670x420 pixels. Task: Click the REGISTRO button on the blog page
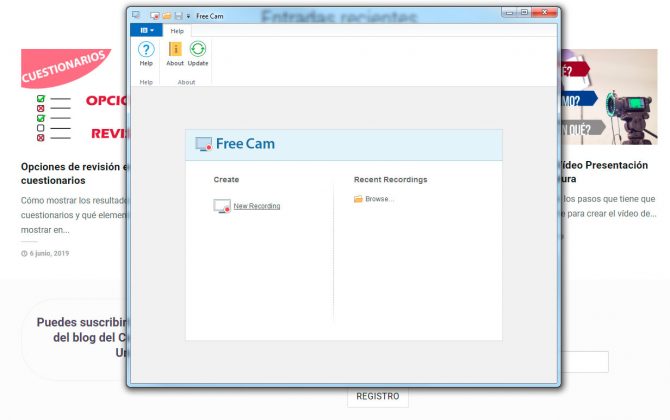(378, 397)
